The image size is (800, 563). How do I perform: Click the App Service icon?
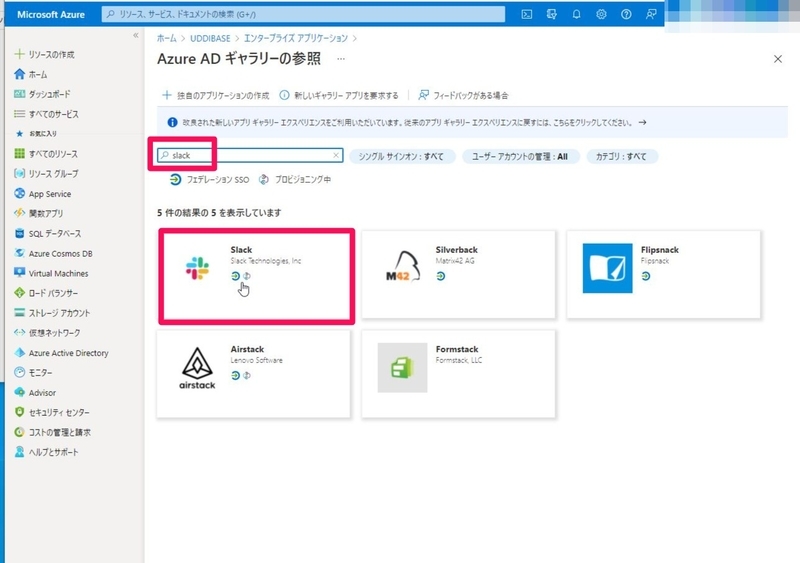(19, 193)
